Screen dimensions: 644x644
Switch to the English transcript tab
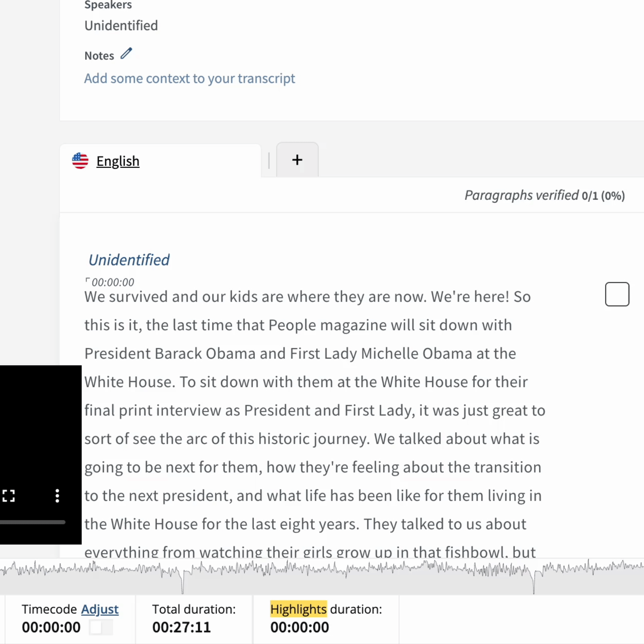(x=118, y=161)
